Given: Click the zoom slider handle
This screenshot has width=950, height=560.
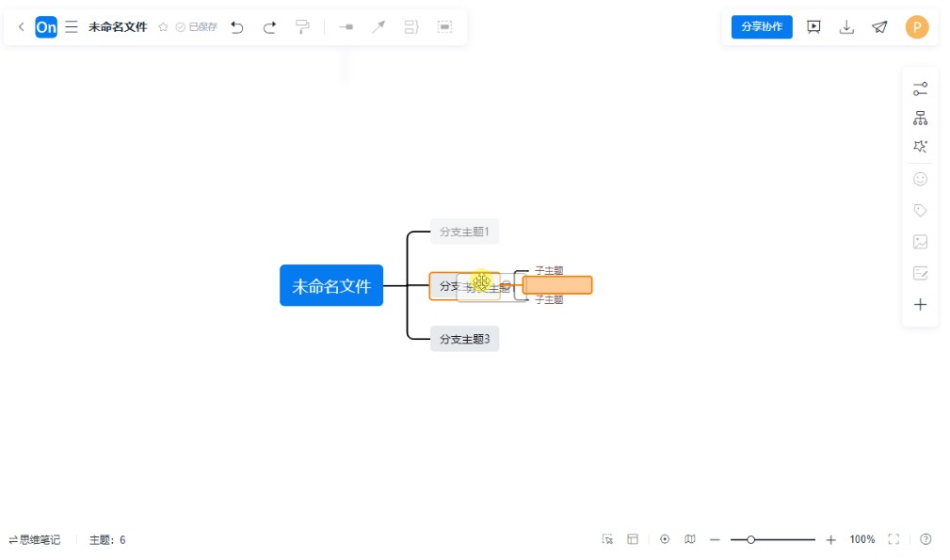Looking at the screenshot, I should [x=750, y=539].
